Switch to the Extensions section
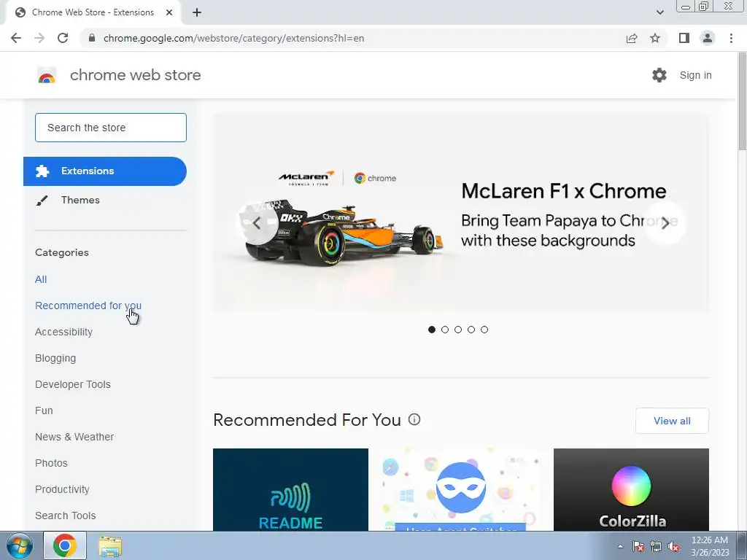The width and height of the screenshot is (747, 560). pos(105,171)
